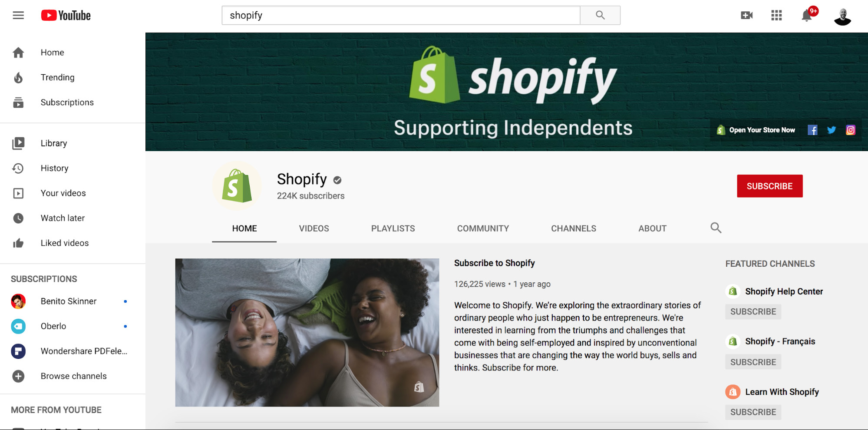Open the account avatar menu
868x430 pixels.
pos(842,17)
